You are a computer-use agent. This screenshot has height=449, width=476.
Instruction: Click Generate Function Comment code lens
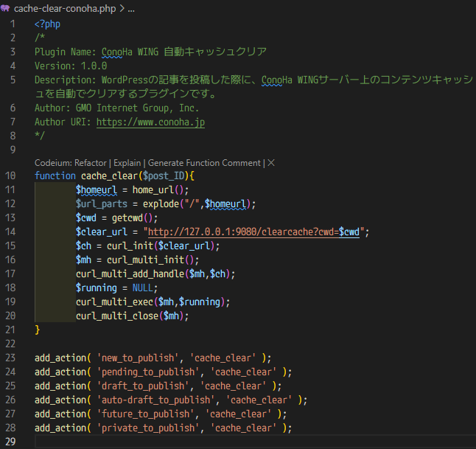pyautogui.click(x=205, y=162)
